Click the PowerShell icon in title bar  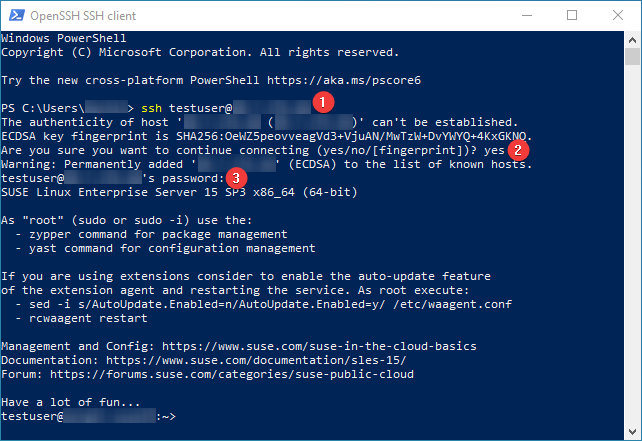16,16
